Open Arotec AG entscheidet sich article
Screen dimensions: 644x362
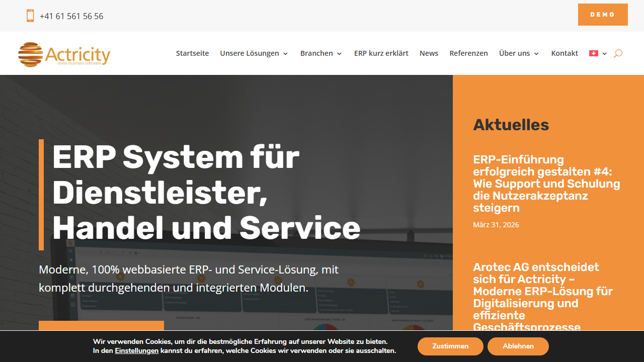tap(543, 297)
